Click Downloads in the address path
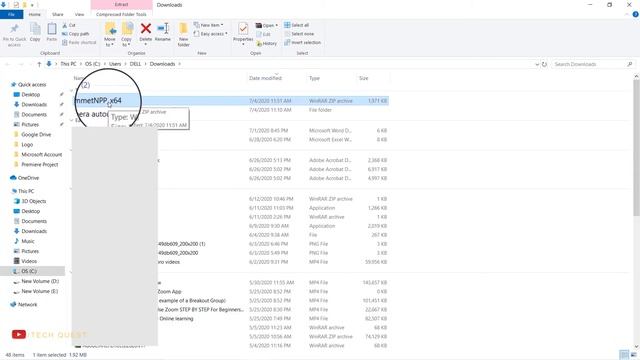 click(x=162, y=64)
